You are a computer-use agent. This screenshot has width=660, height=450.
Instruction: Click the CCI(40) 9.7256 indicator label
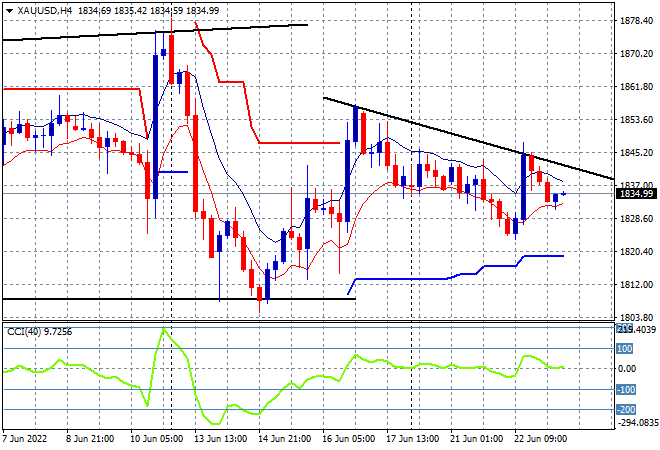(x=39, y=332)
